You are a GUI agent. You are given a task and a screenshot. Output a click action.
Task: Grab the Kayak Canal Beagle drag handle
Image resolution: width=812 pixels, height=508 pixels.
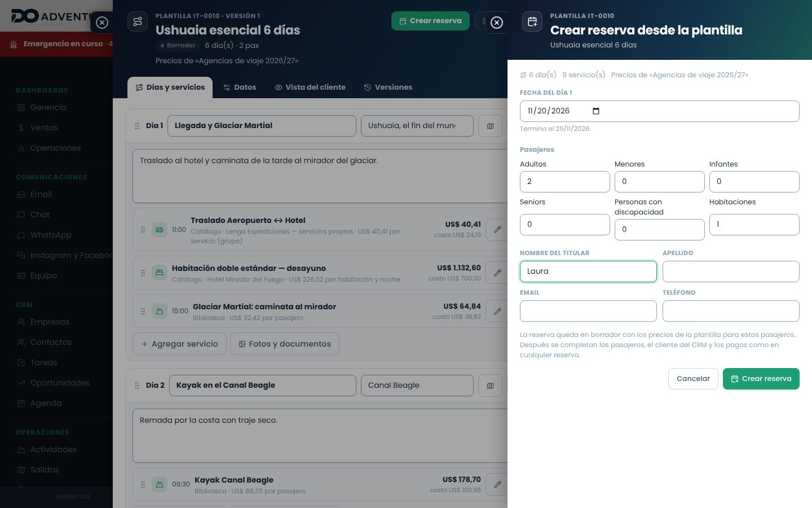tap(143, 484)
